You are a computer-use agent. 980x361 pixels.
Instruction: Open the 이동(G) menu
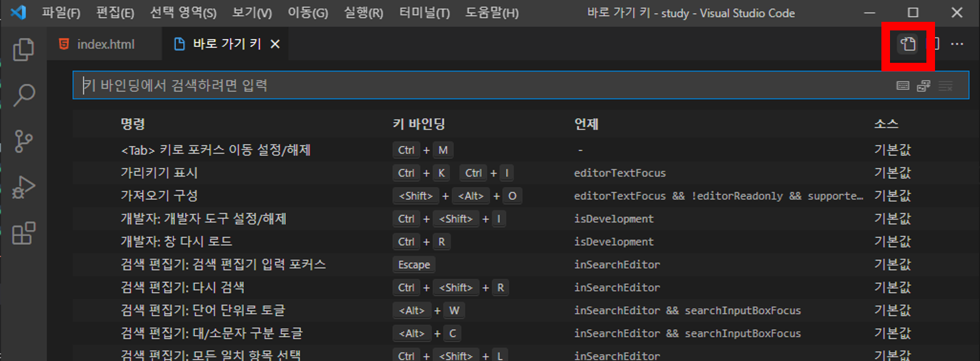(308, 13)
